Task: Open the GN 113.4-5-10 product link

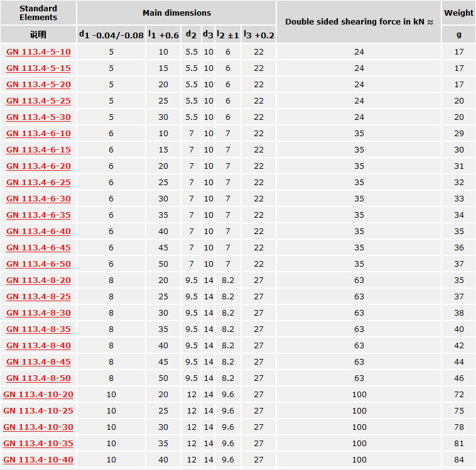Action: click(38, 51)
